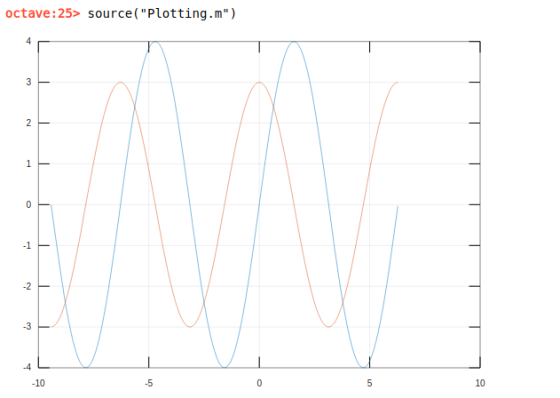560x398 pixels.
Task: Click y-axis label -3
Action: [27, 327]
